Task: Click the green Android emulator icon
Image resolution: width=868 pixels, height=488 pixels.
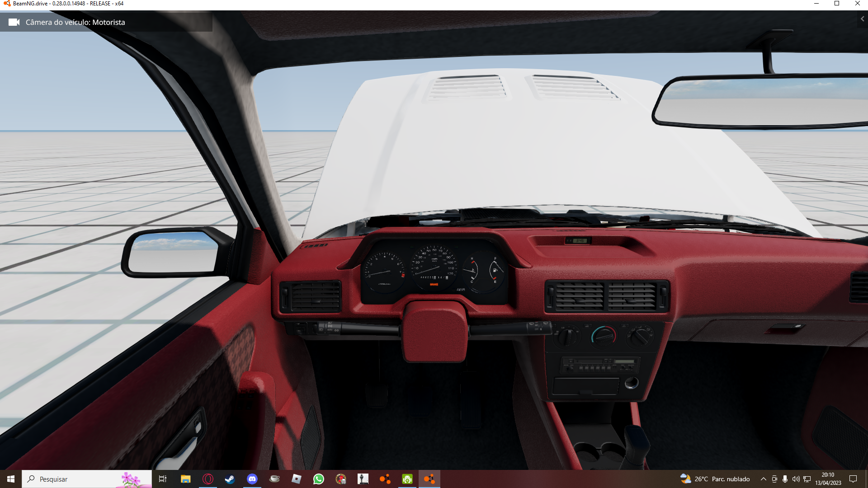Action: point(407,479)
